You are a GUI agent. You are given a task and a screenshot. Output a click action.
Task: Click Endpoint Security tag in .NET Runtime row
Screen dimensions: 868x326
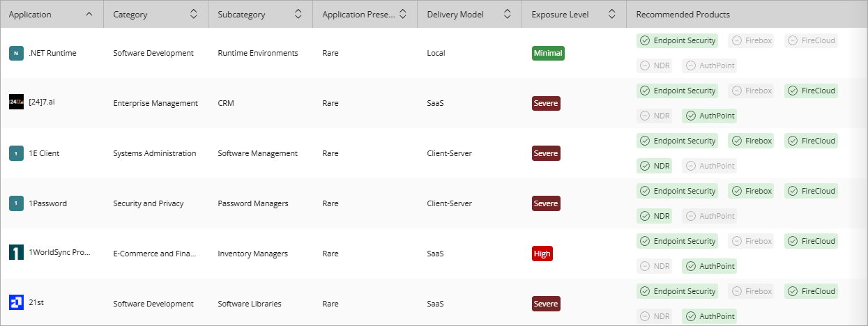point(678,40)
